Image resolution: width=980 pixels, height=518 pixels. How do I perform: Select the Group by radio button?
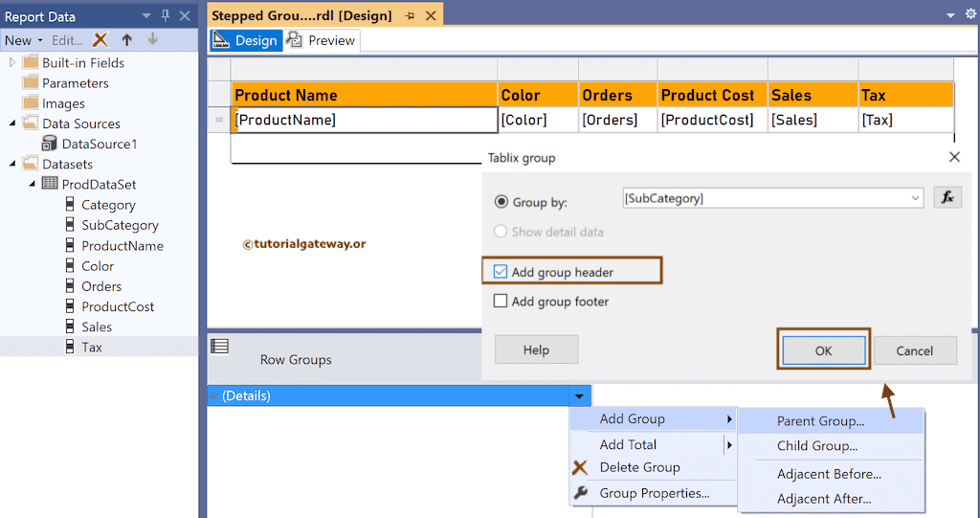(501, 202)
